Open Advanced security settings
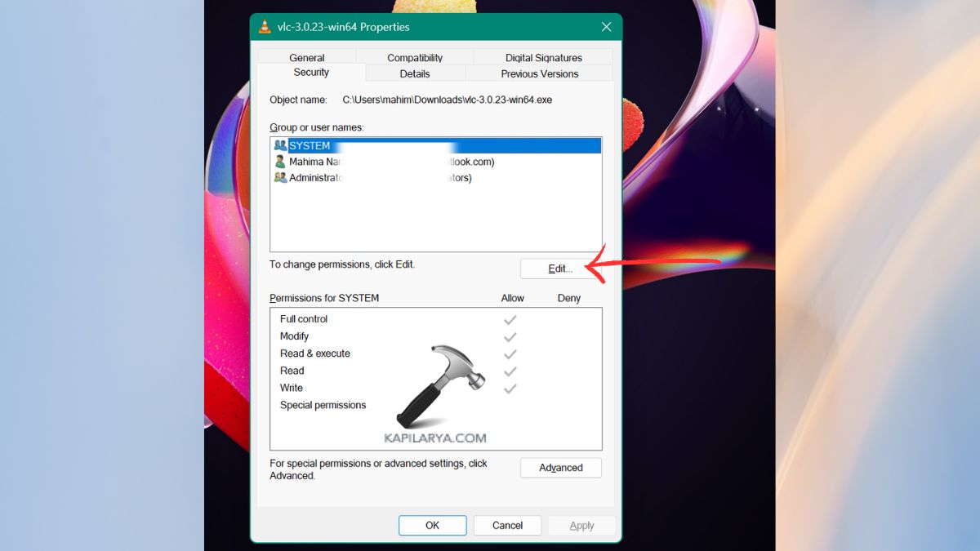The width and height of the screenshot is (980, 551). pyautogui.click(x=560, y=468)
